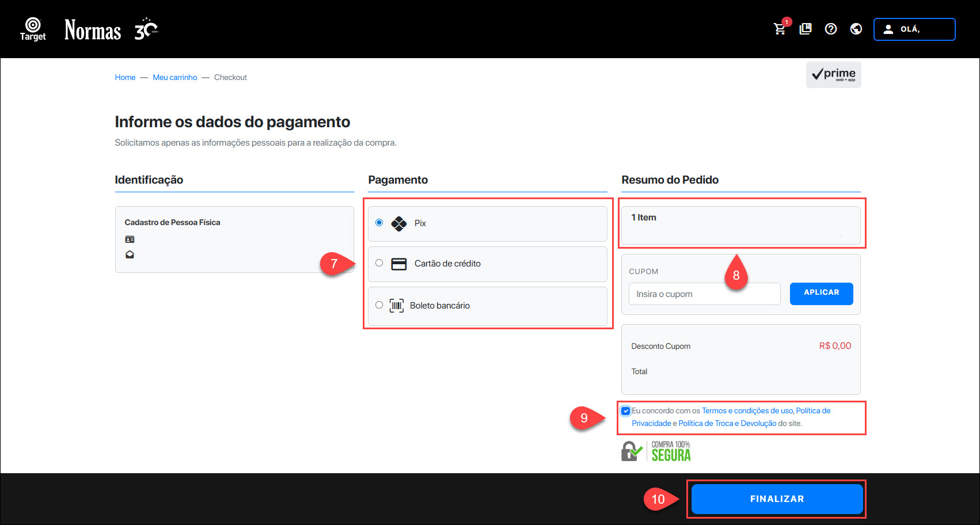Toggle the terms agreement checkbox
The width and height of the screenshot is (980, 525).
[625, 411]
